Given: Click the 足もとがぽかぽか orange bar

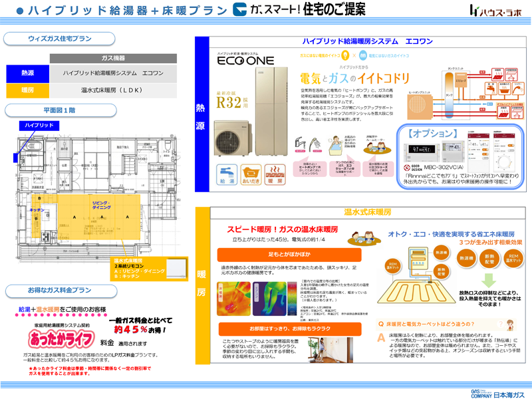Looking at the screenshot, I should click(289, 255).
